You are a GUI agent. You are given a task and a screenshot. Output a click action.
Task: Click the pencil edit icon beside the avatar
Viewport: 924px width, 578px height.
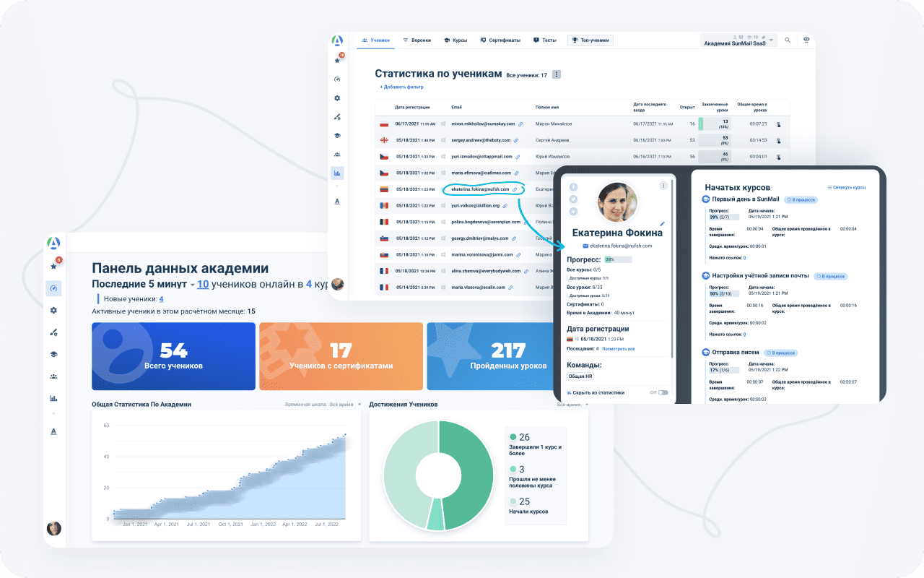663,224
